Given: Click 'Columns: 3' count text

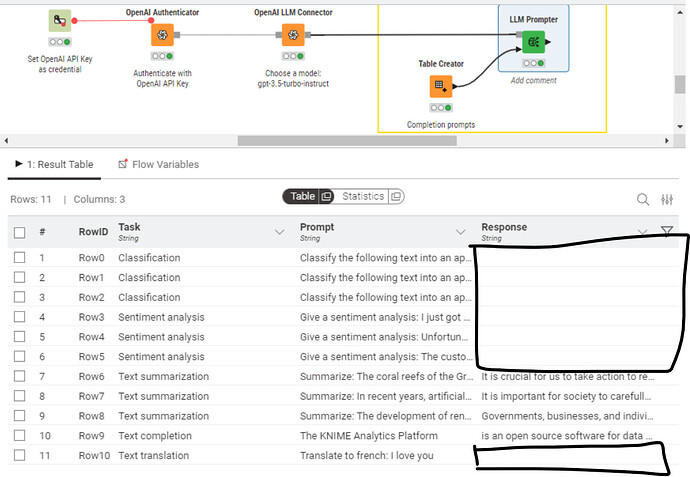Looking at the screenshot, I should (99, 199).
